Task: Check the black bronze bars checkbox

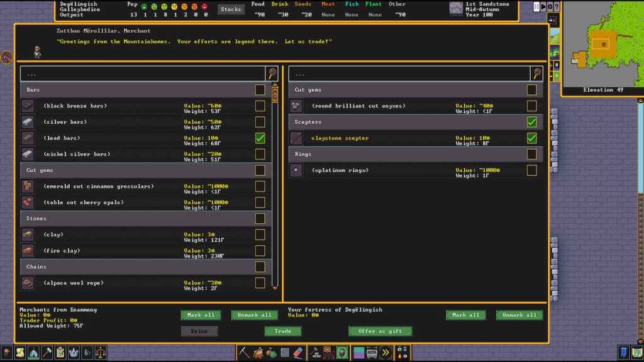Action: click(x=260, y=106)
